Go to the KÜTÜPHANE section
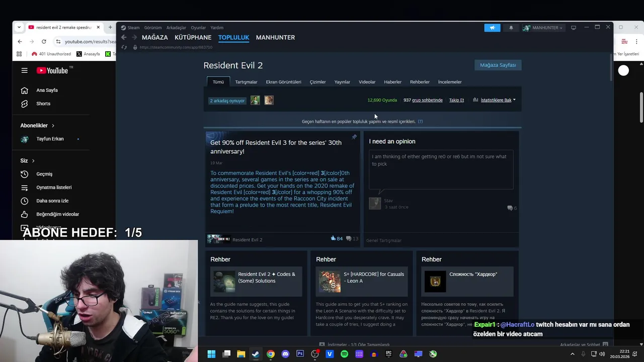 coord(193,37)
